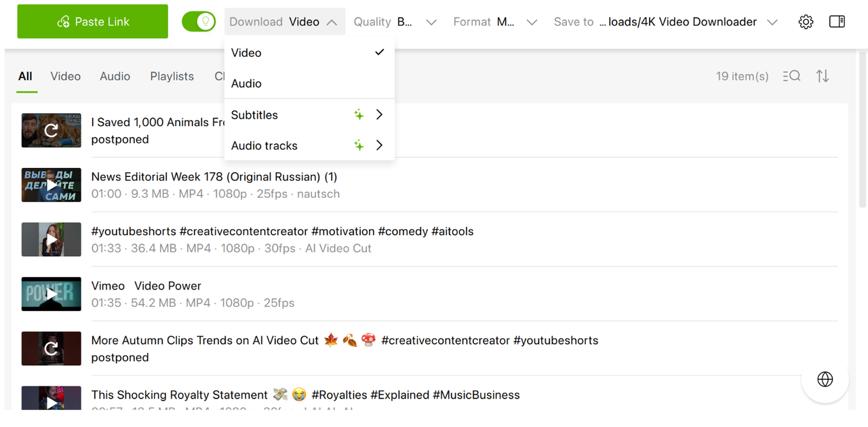Click the globe browser icon
The width and height of the screenshot is (868, 427).
tap(825, 380)
